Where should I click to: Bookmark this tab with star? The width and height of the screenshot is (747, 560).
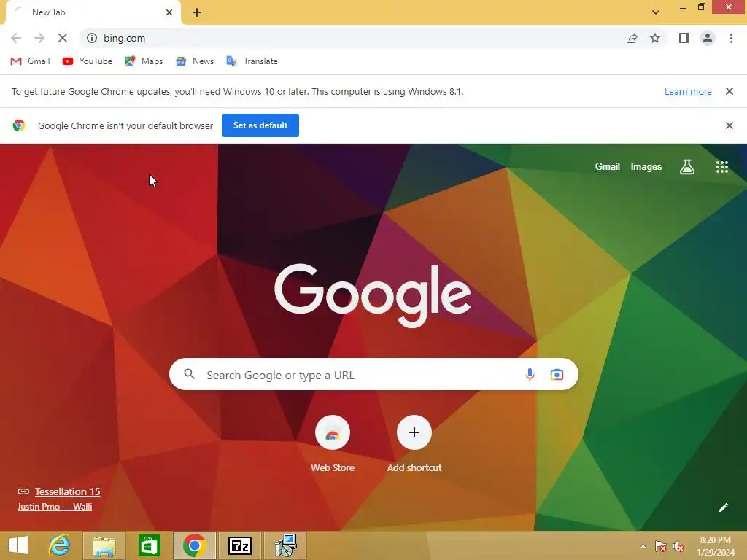(x=655, y=38)
